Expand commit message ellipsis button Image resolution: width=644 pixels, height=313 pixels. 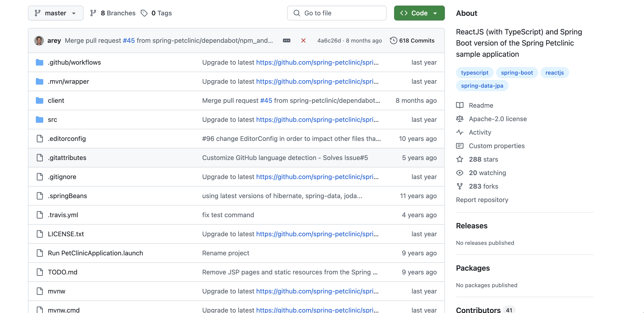coord(286,40)
